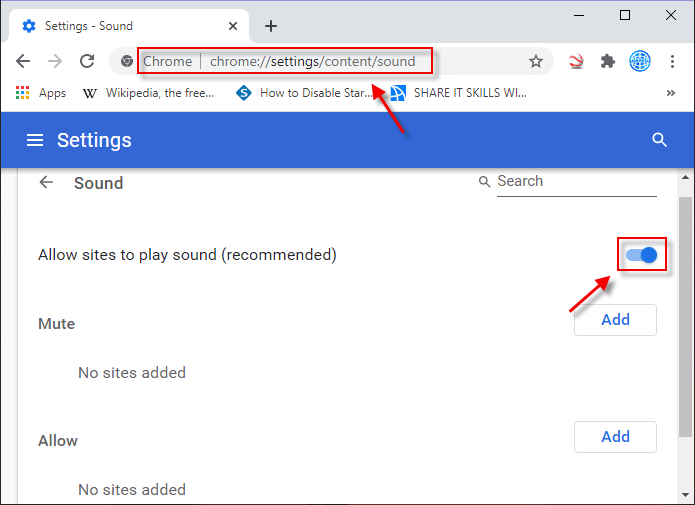Click the Allow section heading
Image resolution: width=695 pixels, height=505 pixels.
point(58,441)
